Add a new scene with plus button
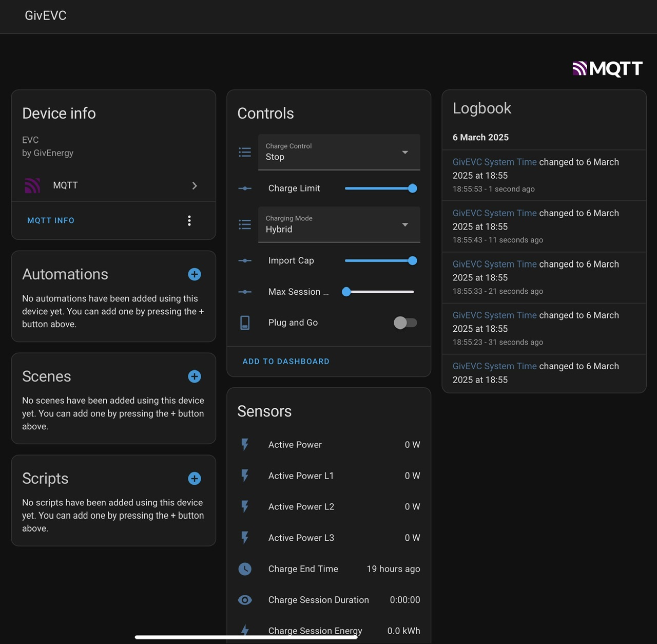 point(195,376)
